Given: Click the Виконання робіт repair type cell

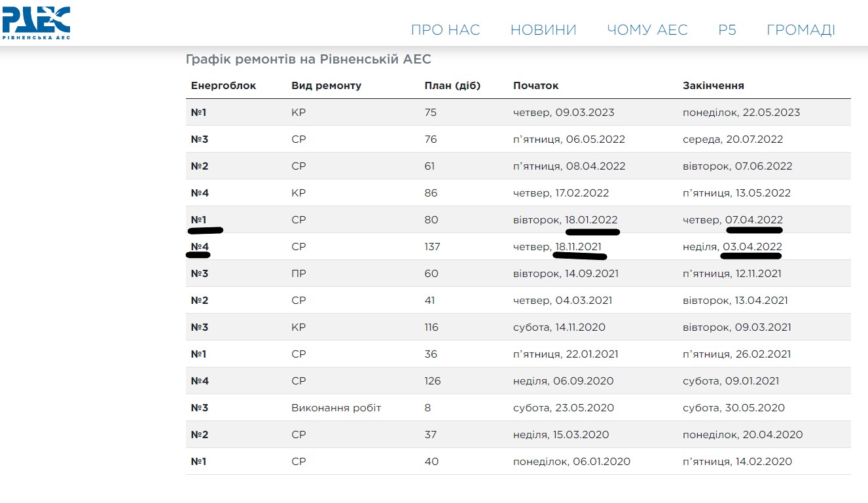Looking at the screenshot, I should pyautogui.click(x=336, y=408).
